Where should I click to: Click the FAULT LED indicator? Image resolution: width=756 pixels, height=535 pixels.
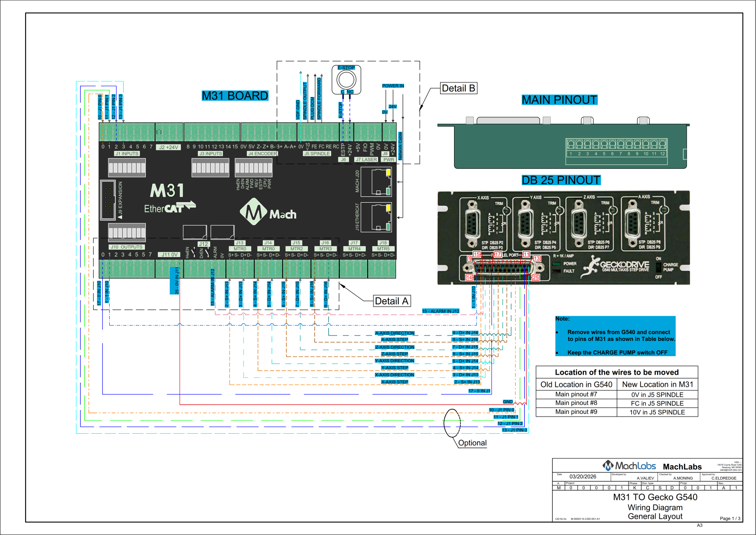tap(556, 271)
